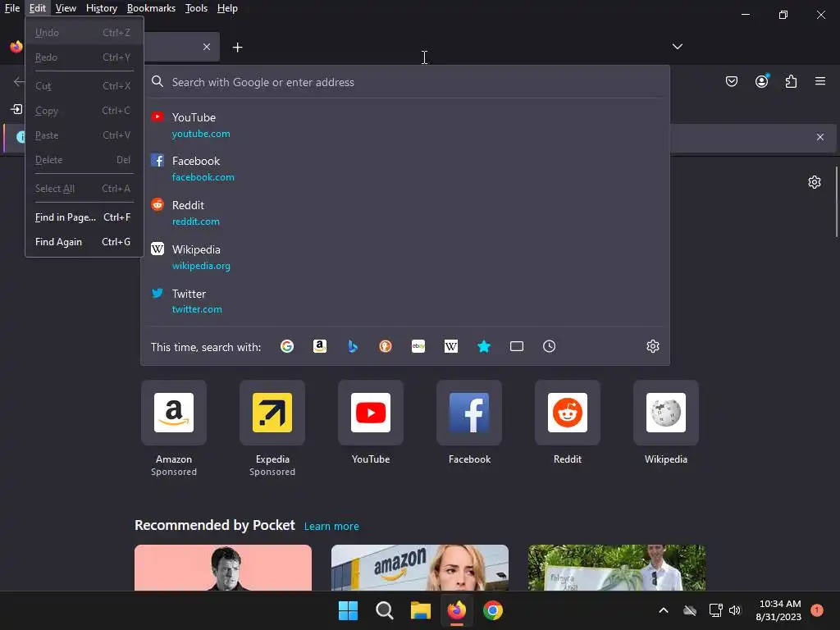Choose eBay one-off search icon

[x=418, y=347]
